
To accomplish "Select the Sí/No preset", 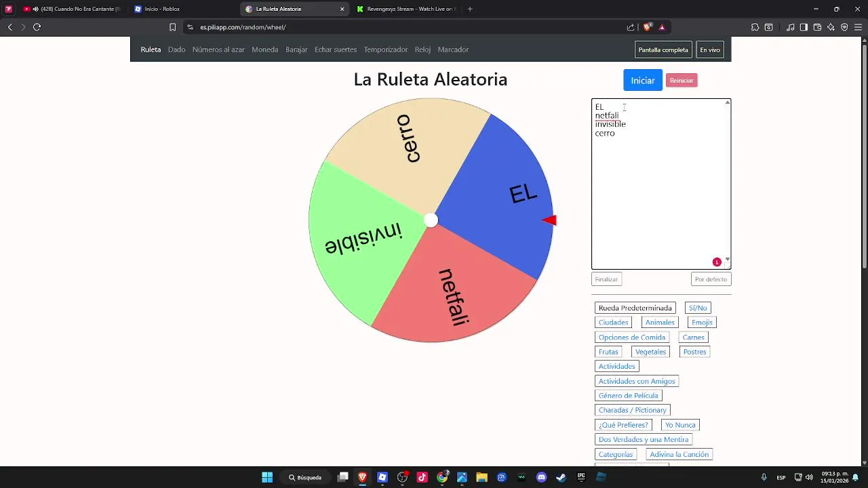I will click(698, 308).
